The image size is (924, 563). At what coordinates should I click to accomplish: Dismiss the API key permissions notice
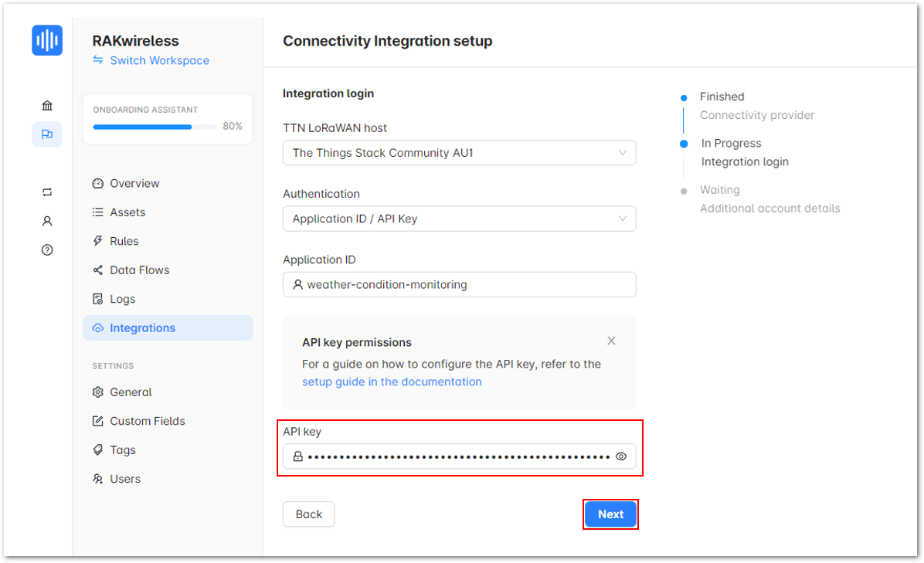pos(611,341)
